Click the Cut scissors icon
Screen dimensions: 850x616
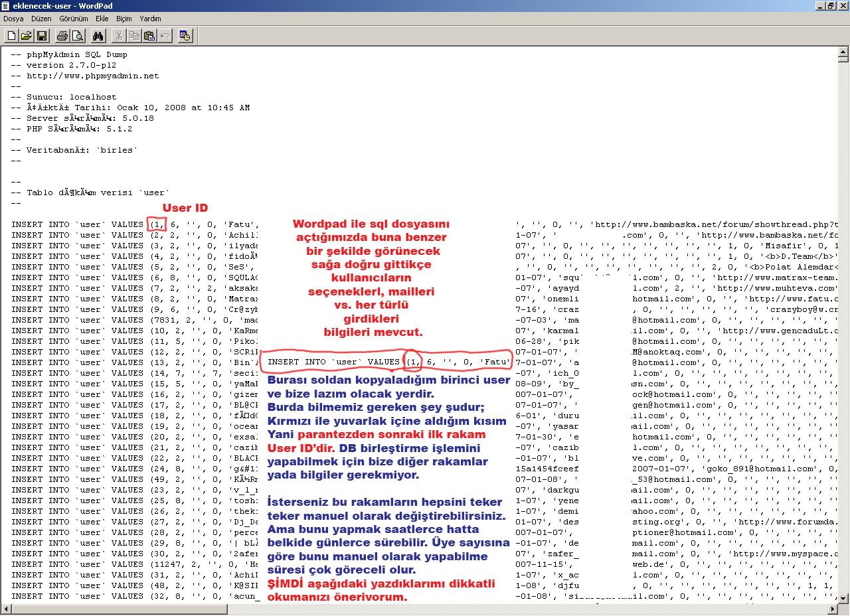(119, 36)
